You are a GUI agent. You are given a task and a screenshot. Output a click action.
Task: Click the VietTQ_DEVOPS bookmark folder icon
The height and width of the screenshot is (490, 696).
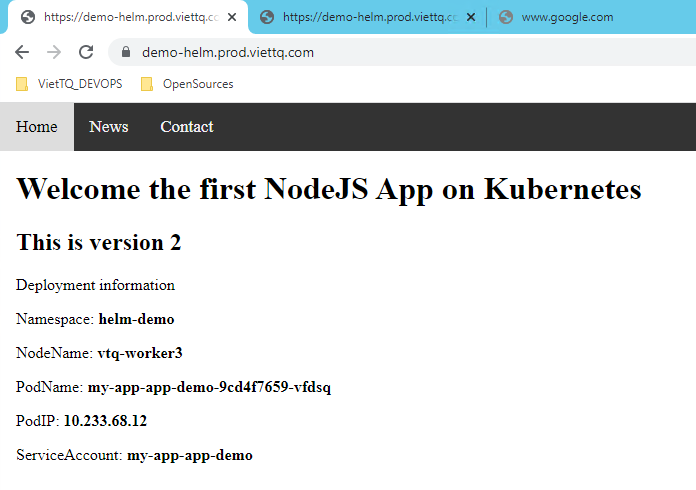[22, 84]
